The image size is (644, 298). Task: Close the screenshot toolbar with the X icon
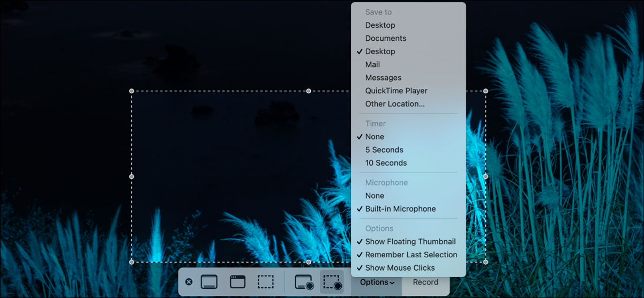pyautogui.click(x=189, y=282)
